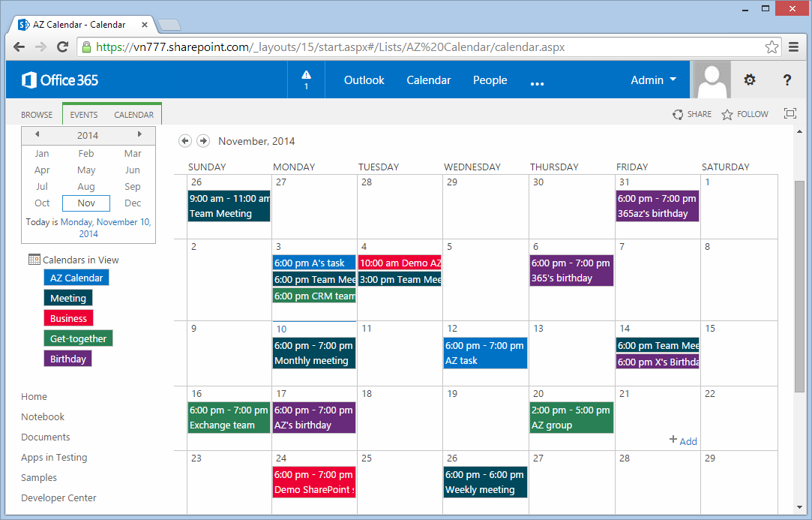The width and height of the screenshot is (812, 520).
Task: Open the Chrome browser menu
Action: point(794,47)
